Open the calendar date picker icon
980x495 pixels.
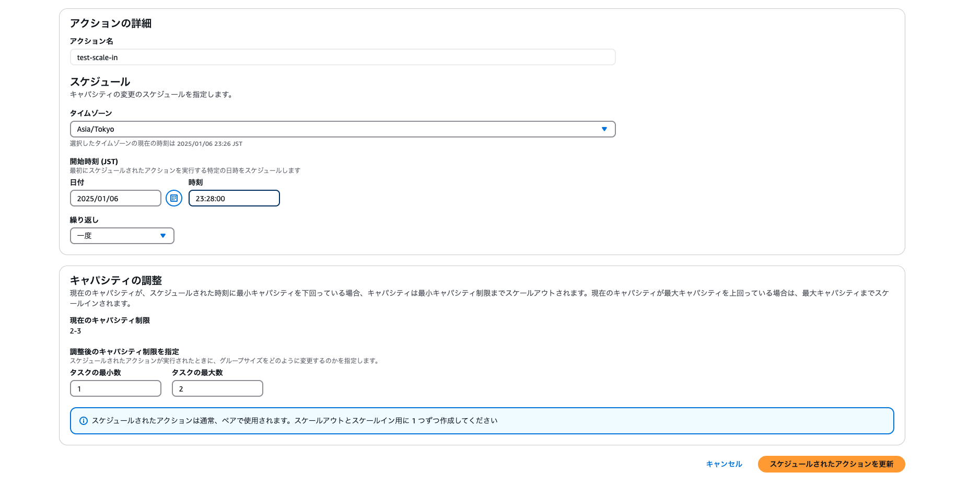click(x=174, y=198)
